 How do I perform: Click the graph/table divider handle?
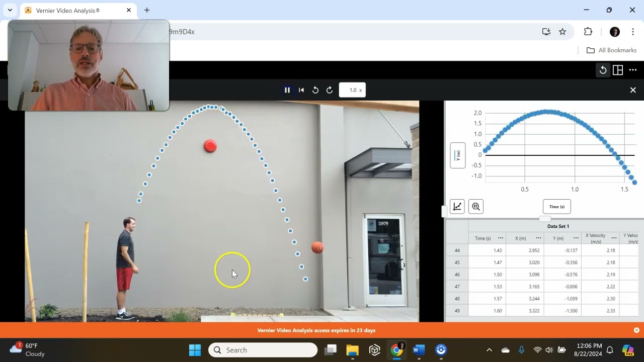pyautogui.click(x=544, y=219)
